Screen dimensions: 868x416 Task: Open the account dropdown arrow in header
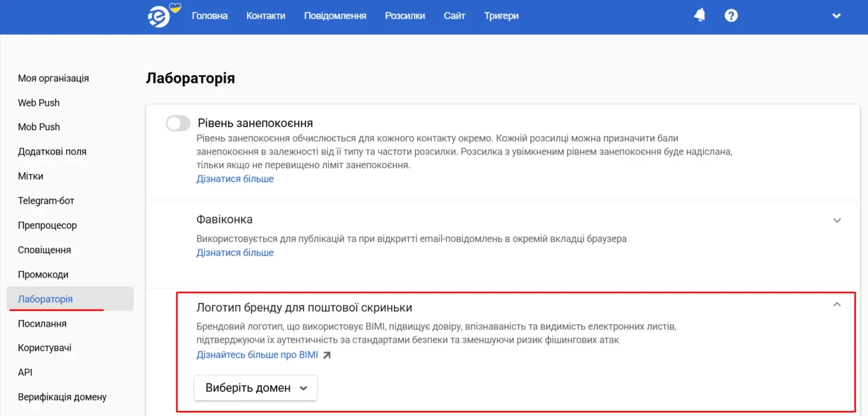click(836, 16)
